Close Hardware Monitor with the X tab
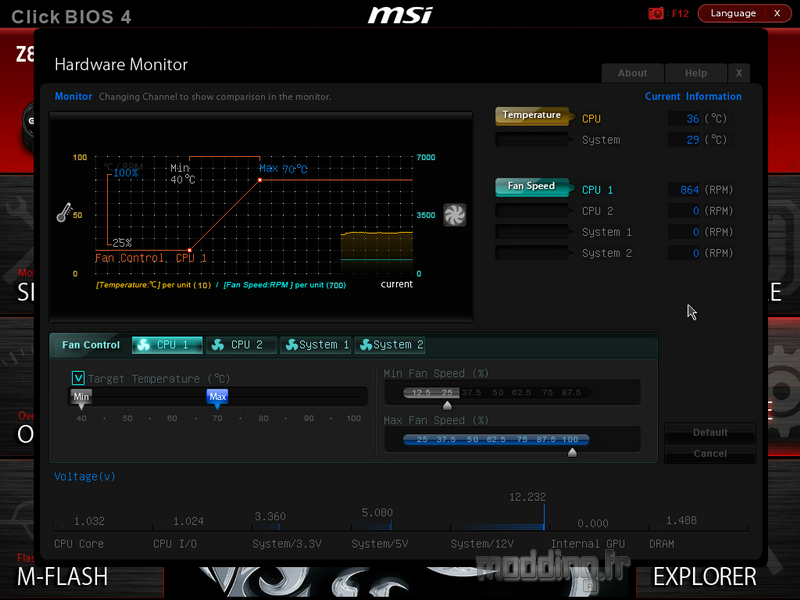 pos(739,73)
